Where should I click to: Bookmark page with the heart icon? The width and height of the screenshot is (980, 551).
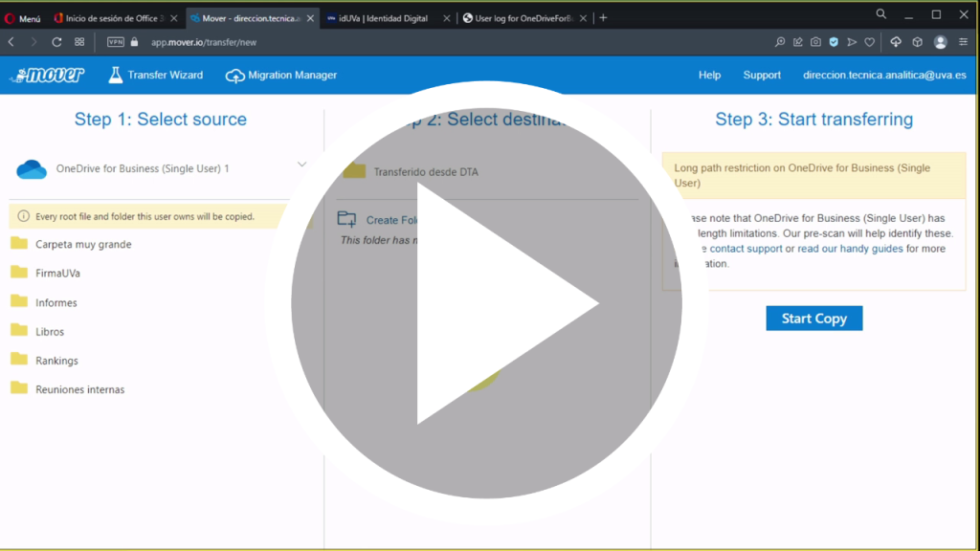pyautogui.click(x=869, y=42)
